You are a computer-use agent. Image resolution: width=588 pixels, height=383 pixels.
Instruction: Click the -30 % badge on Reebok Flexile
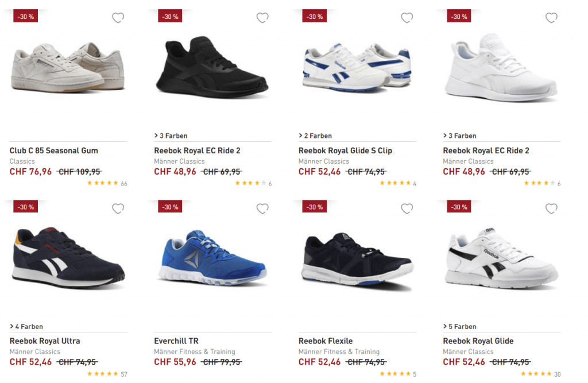click(315, 207)
